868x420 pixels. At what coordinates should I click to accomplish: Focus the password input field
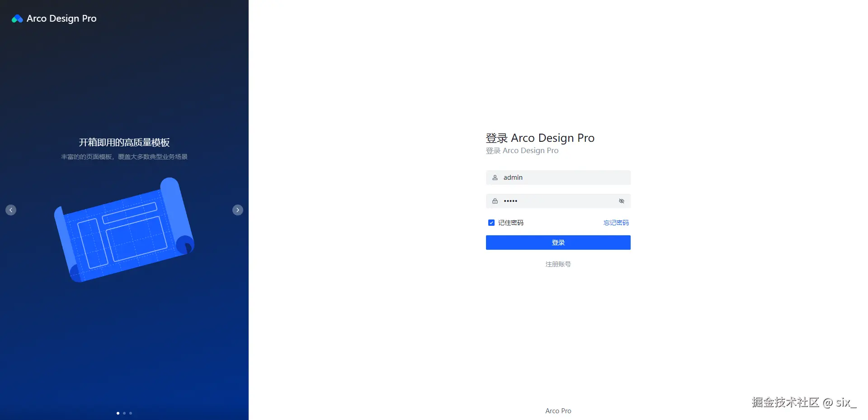(558, 201)
